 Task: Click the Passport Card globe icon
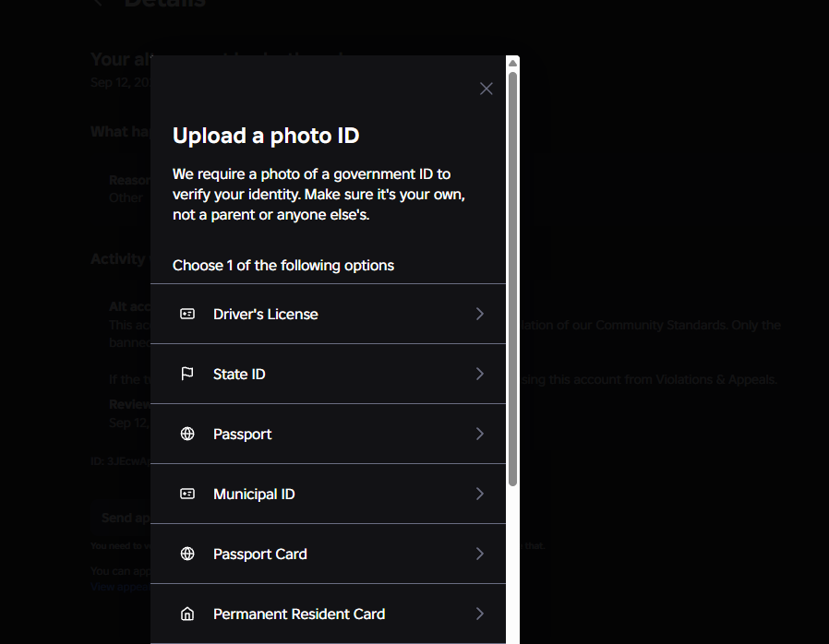pyautogui.click(x=187, y=554)
